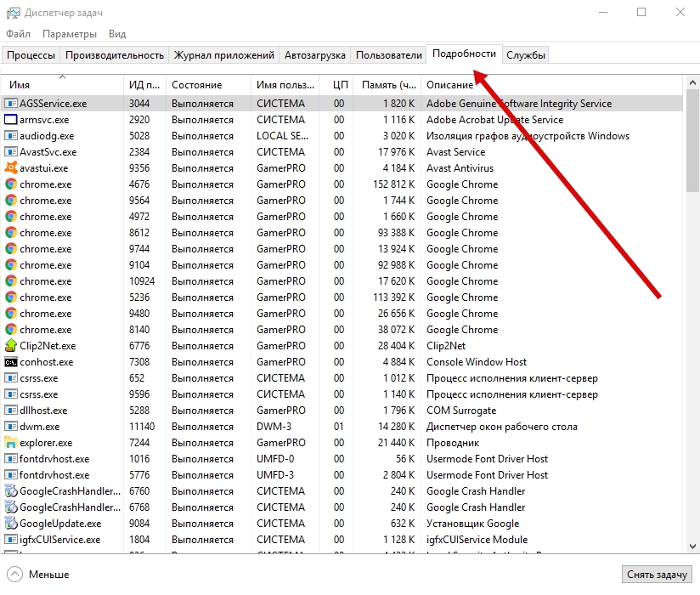The height and width of the screenshot is (595, 700).
Task: Click Chrome icon for PID 8612 row
Action: coord(11,233)
